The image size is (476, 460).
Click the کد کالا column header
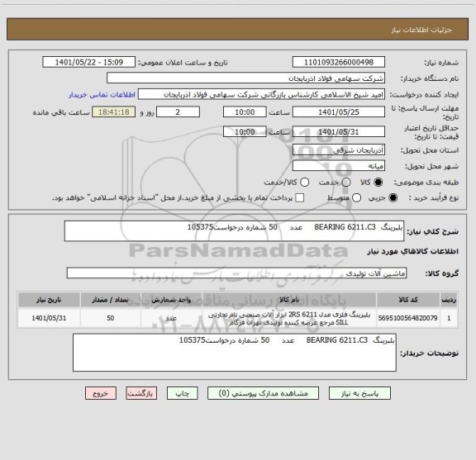tap(408, 300)
